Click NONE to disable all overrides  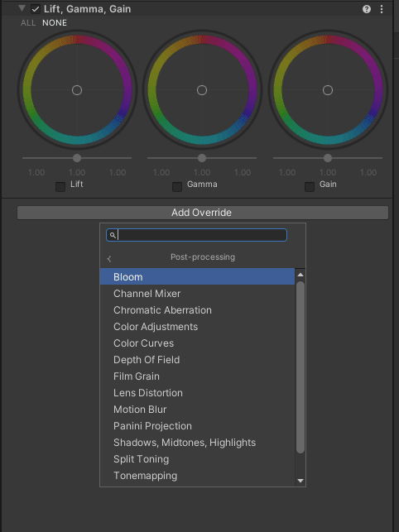(55, 22)
